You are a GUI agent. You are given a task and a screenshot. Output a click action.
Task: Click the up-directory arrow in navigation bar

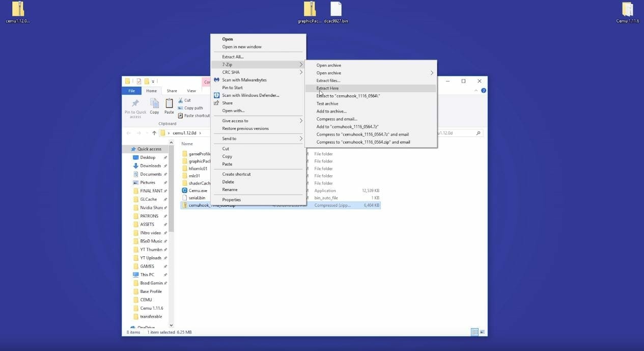tap(154, 133)
